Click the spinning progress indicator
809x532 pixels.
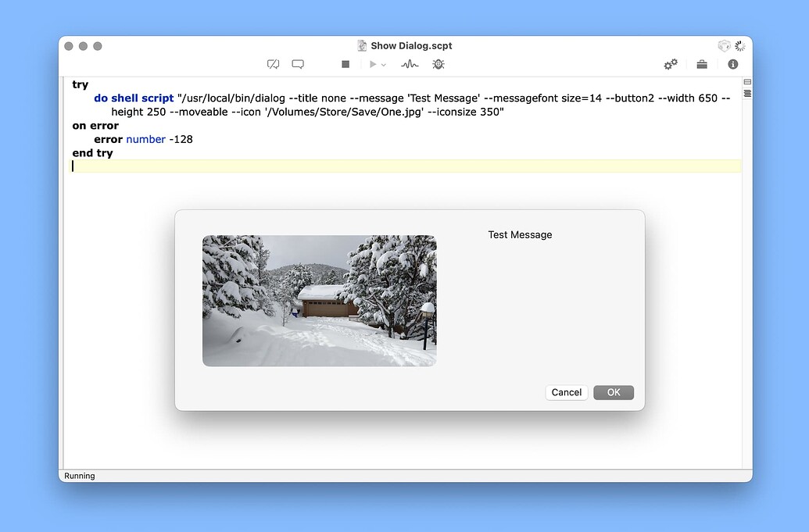(x=739, y=45)
